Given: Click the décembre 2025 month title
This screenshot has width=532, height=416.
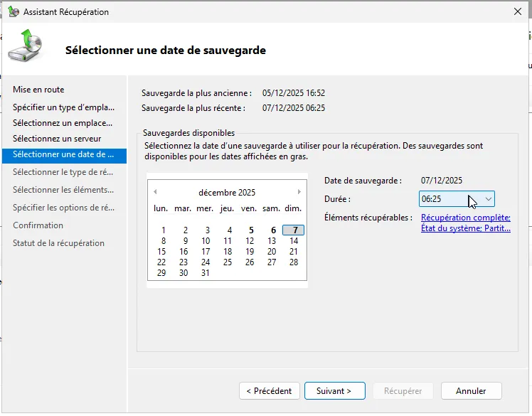Looking at the screenshot, I should [227, 193].
